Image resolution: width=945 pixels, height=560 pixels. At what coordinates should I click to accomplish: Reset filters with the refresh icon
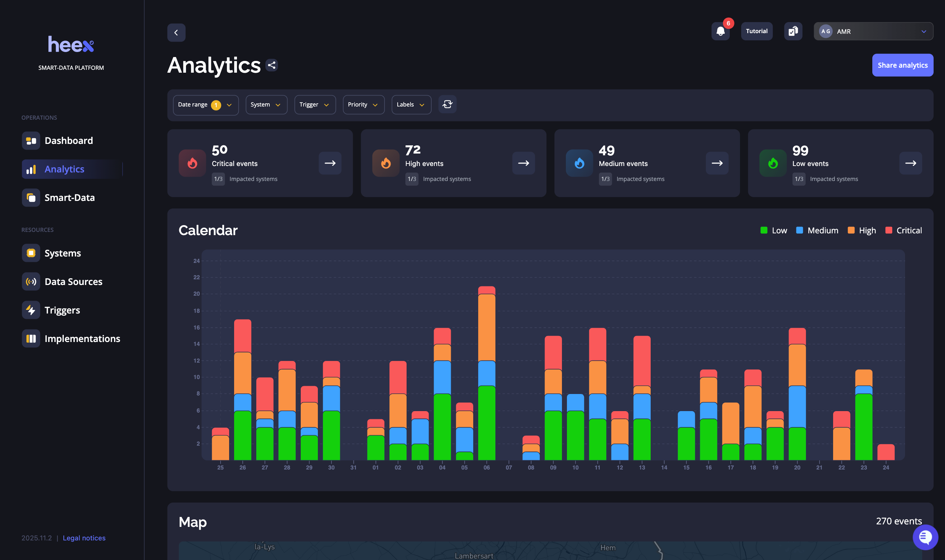pyautogui.click(x=447, y=104)
